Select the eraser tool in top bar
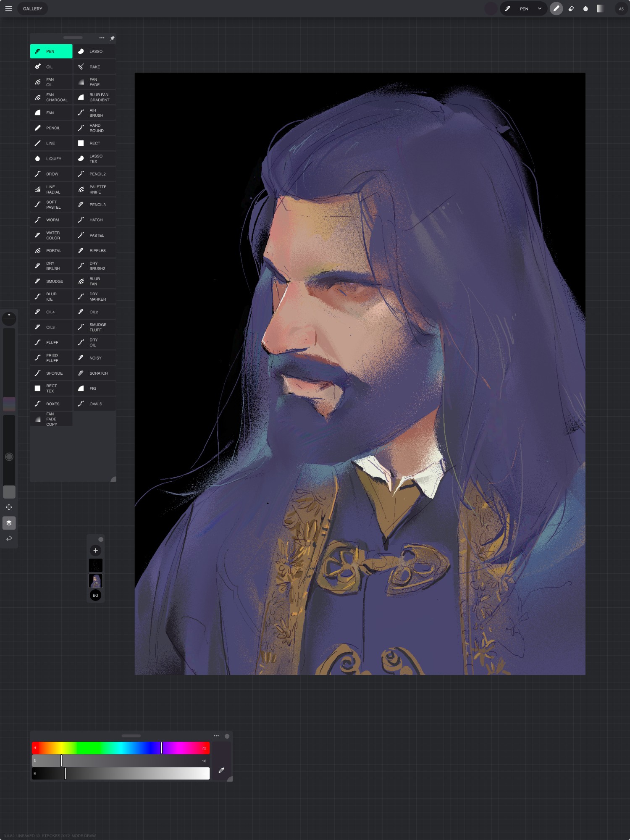The width and height of the screenshot is (630, 840). [x=571, y=9]
